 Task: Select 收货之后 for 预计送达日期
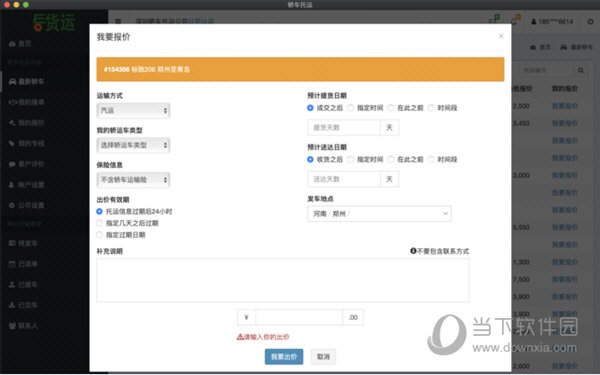(310, 159)
